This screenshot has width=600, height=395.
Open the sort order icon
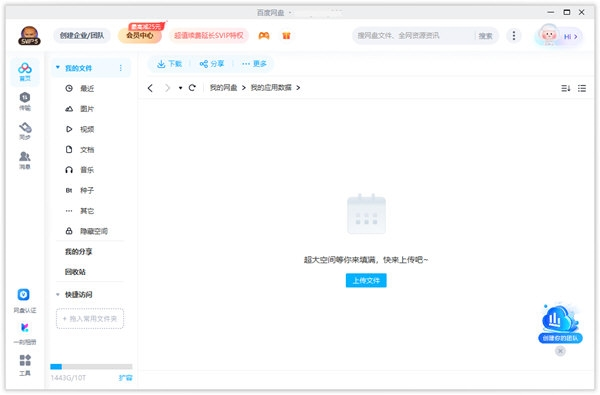tap(566, 88)
